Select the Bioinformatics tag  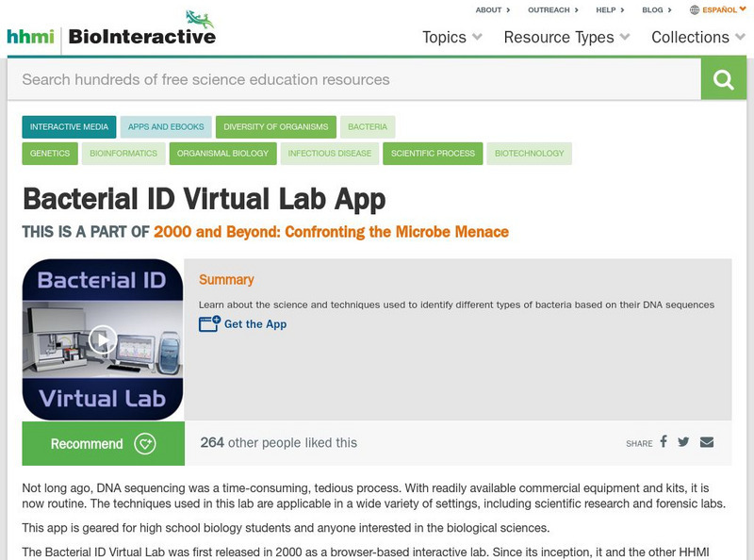(x=123, y=154)
